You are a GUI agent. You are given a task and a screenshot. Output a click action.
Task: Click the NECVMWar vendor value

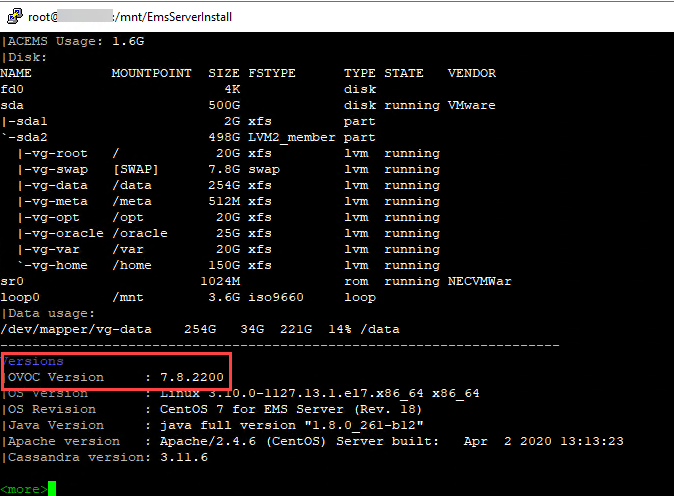pos(479,281)
